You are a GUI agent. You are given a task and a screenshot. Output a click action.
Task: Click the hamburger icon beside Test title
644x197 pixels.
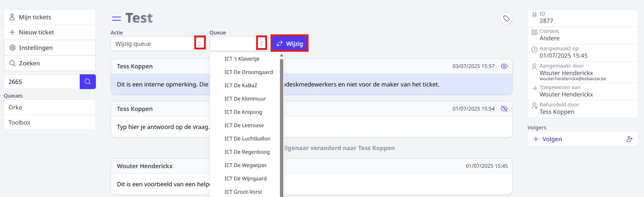pos(117,18)
